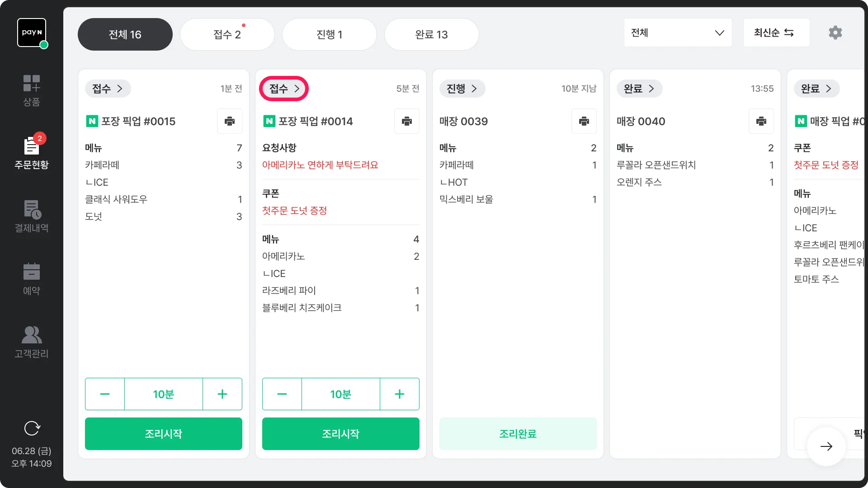This screenshot has width=868, height=488.
Task: Decrease prep time for order #0015
Action: pyautogui.click(x=105, y=394)
